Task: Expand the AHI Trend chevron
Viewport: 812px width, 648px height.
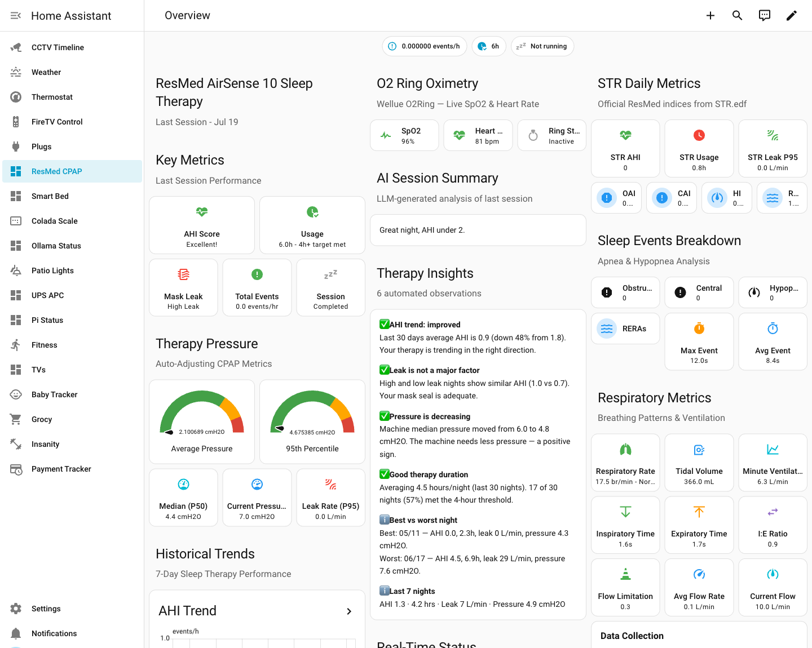Action: pyautogui.click(x=349, y=611)
